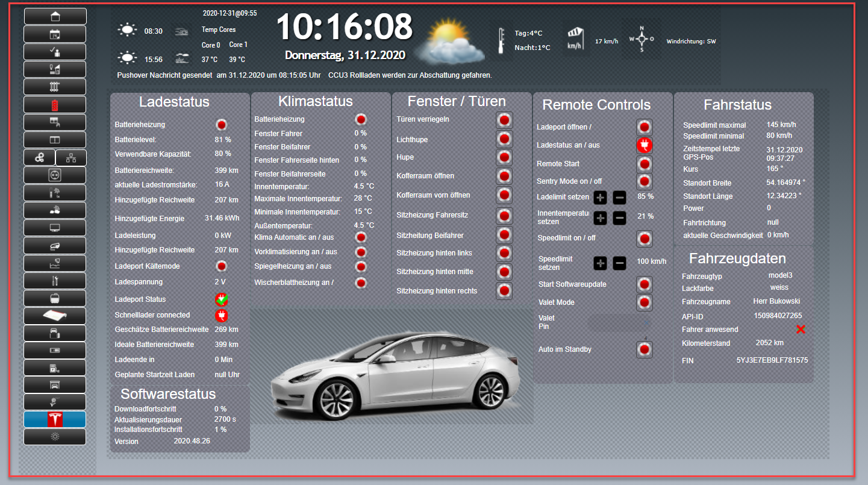Toggle Lichthupe button
The image size is (868, 485).
point(504,139)
